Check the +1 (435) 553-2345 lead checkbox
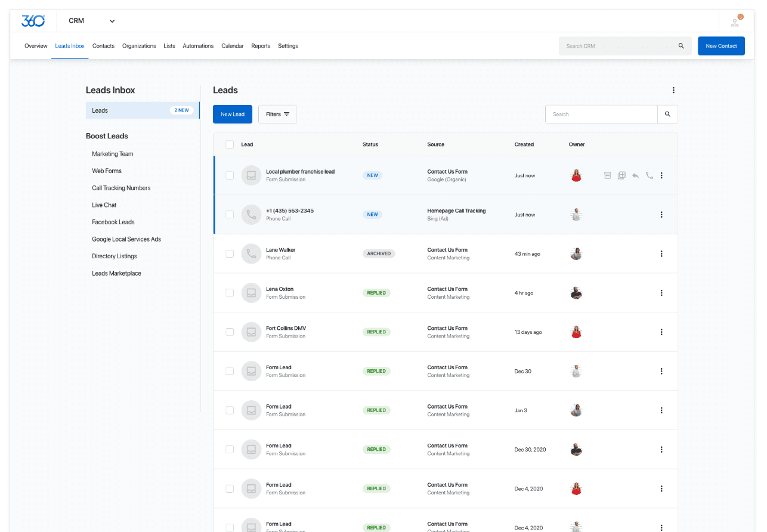Image resolution: width=767 pixels, height=532 pixels. click(230, 215)
